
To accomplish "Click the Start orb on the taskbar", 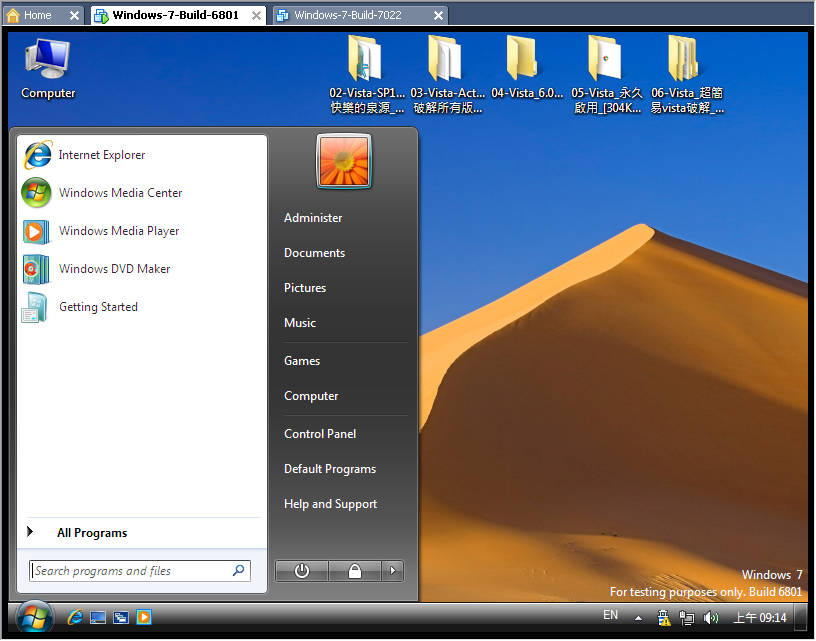I will tap(35, 618).
